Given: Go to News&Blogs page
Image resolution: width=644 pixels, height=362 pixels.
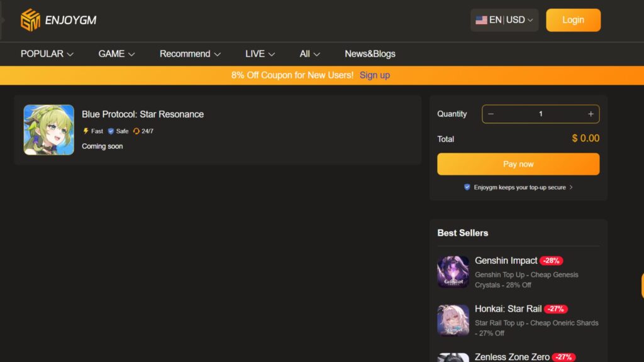Looking at the screenshot, I should (370, 54).
